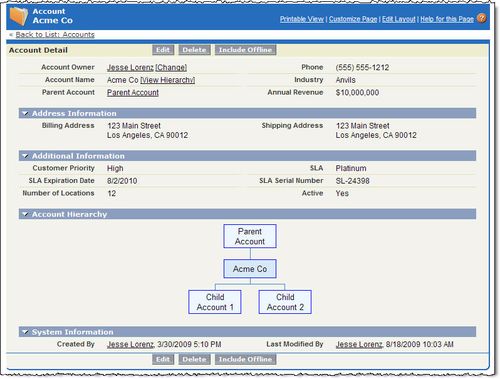Click the Billing Address 123 Main Street
This screenshot has height=379, width=500.
coord(134,126)
